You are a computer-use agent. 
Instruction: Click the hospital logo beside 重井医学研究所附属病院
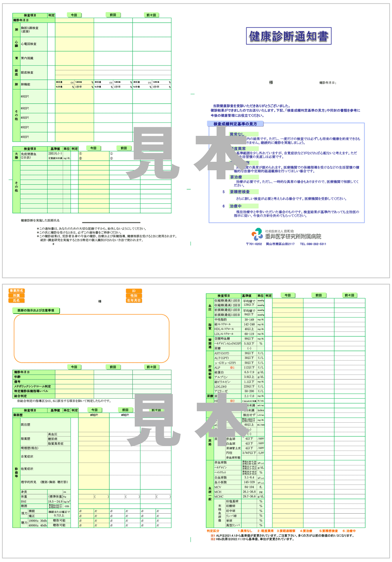(257, 234)
